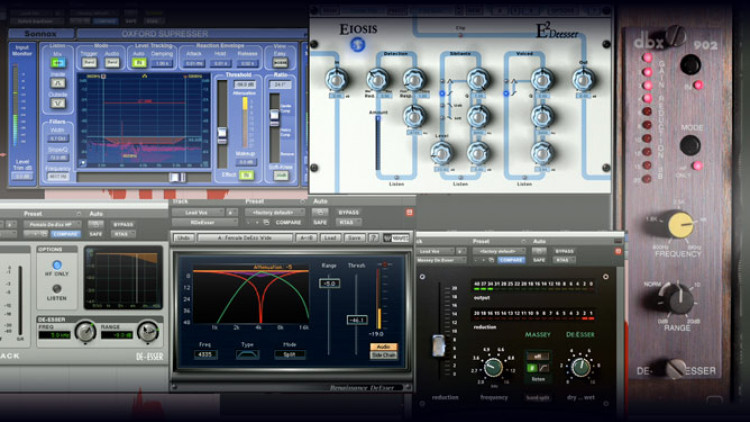Screen dimensions: 750x422
Task: Click Listen under Eiosis Detection section
Action: point(396,184)
